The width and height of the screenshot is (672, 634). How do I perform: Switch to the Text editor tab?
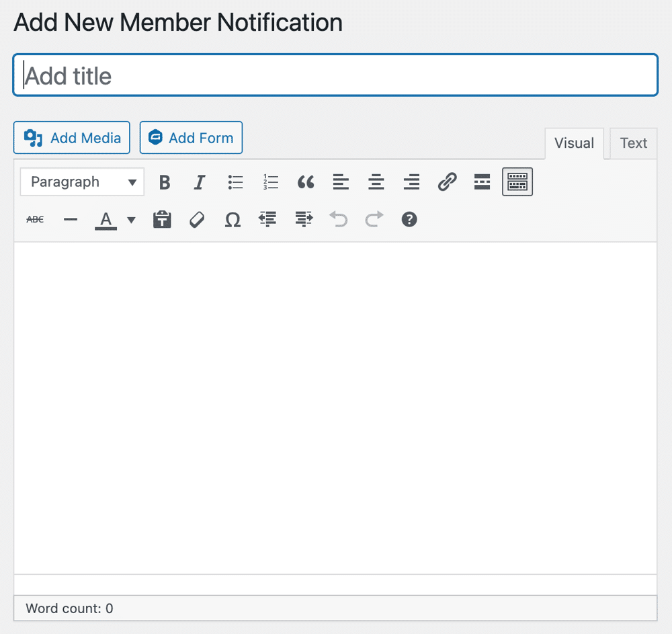(x=634, y=143)
